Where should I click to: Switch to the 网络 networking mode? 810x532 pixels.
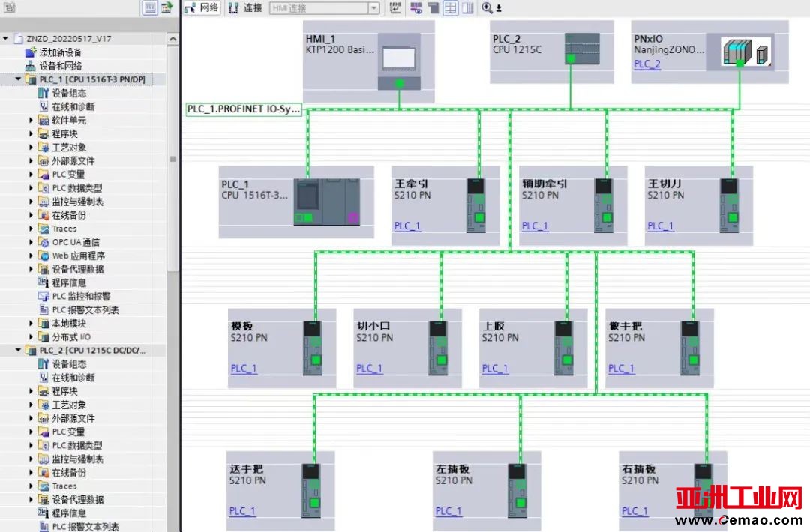pos(202,7)
